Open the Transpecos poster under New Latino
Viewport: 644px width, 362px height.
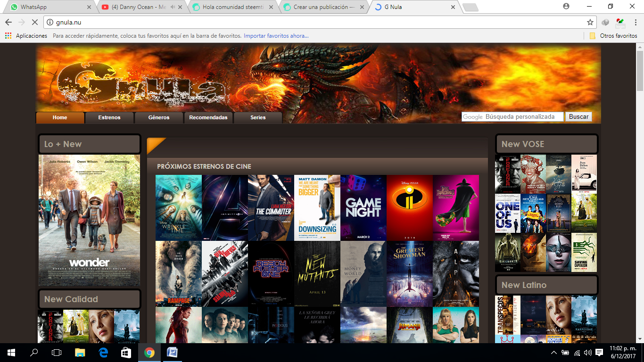(508, 315)
